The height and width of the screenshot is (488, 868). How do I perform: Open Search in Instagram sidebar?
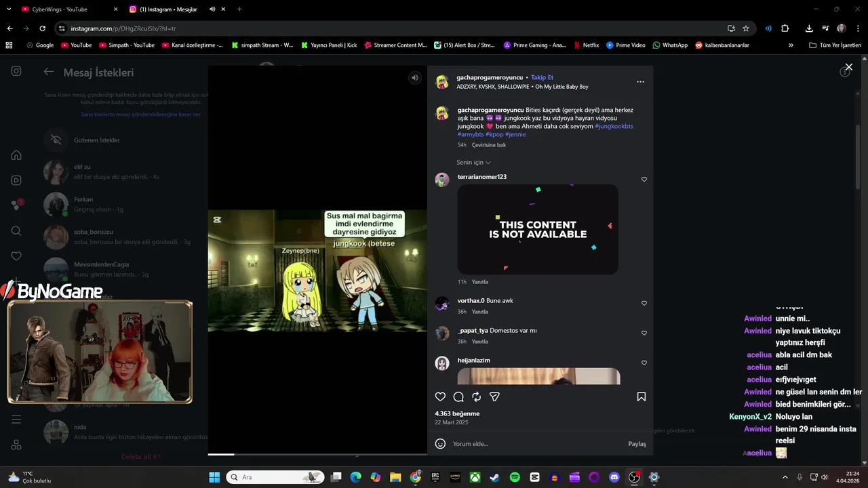[x=16, y=231]
